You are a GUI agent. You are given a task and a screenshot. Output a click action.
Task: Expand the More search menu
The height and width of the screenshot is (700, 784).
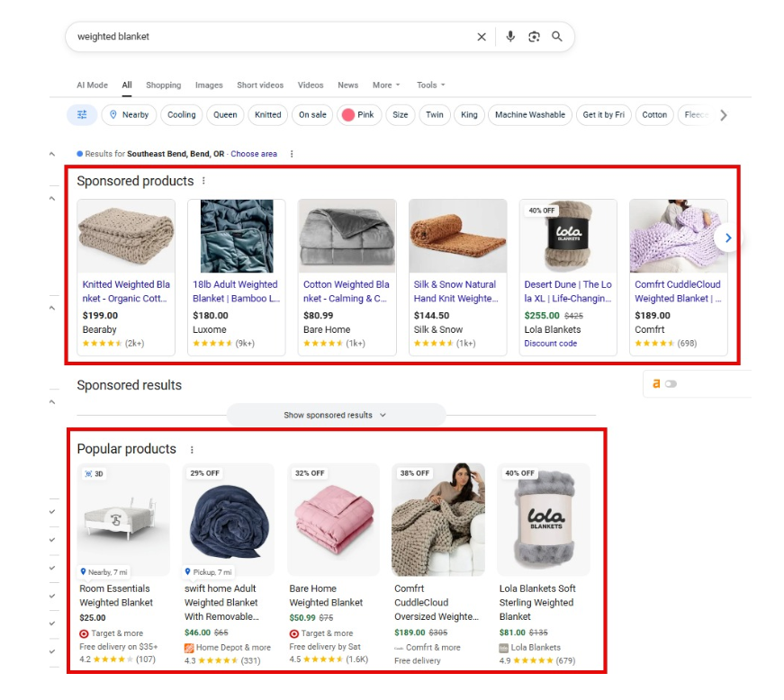tap(386, 85)
